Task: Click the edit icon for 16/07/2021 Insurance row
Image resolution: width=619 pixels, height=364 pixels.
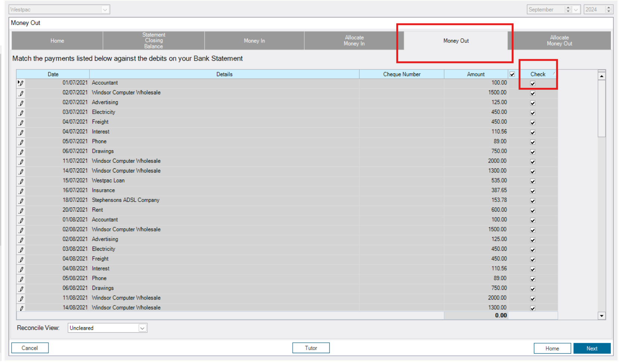Action: tap(21, 191)
